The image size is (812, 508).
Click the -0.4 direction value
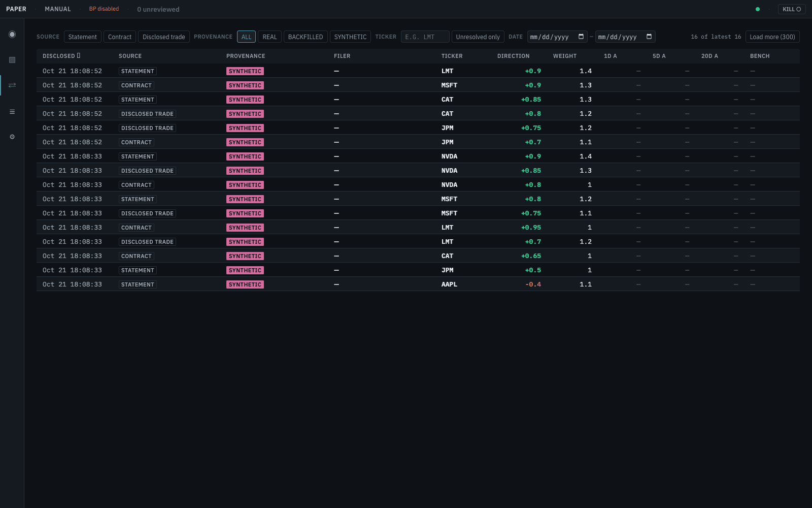pos(533,284)
